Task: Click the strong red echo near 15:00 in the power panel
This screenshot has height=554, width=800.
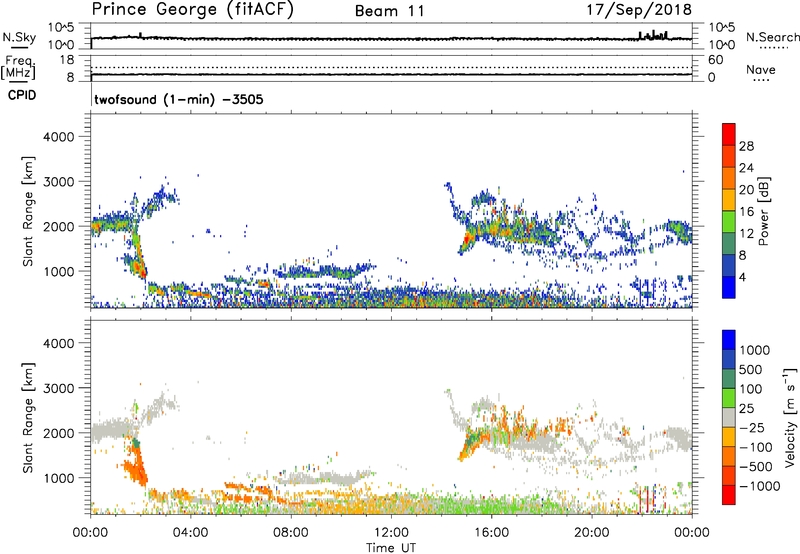Action: [x=467, y=239]
